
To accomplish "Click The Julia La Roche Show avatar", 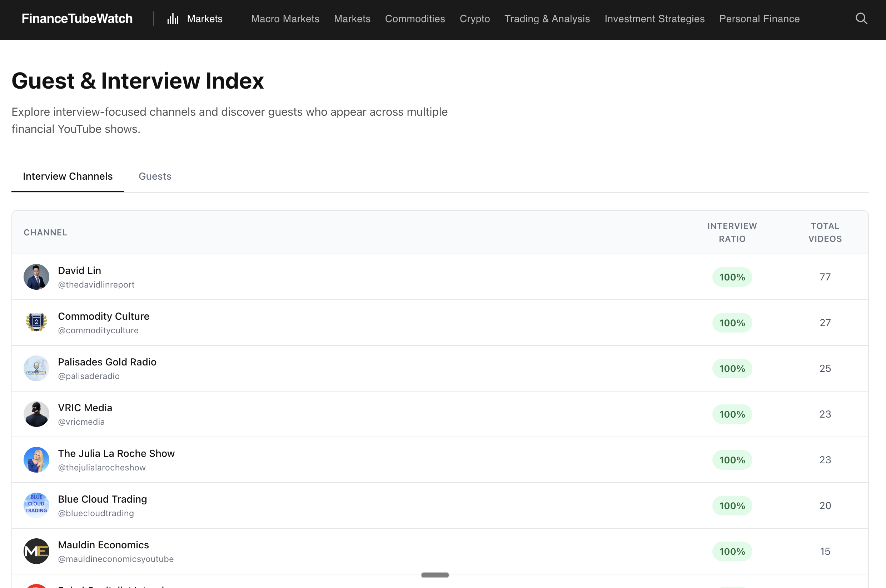I will [x=36, y=459].
